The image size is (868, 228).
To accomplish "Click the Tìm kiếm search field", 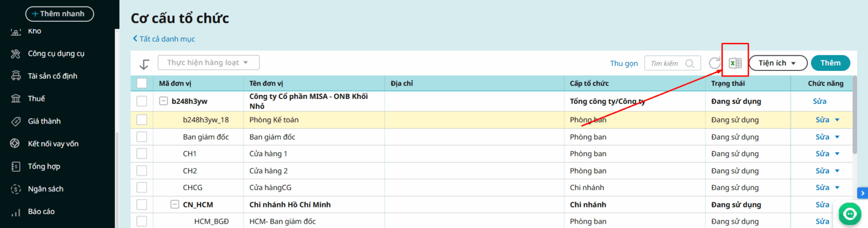I will pyautogui.click(x=666, y=63).
